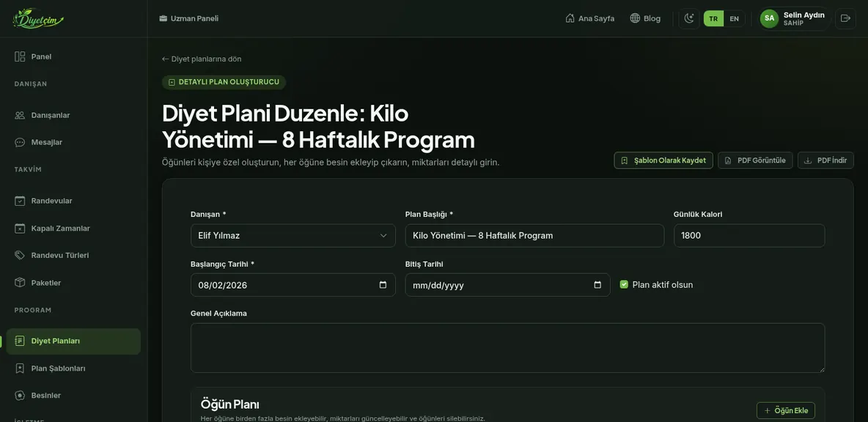Click Detaylı Plan Oluşturucu badge
Image resolution: width=868 pixels, height=422 pixels.
(x=224, y=82)
